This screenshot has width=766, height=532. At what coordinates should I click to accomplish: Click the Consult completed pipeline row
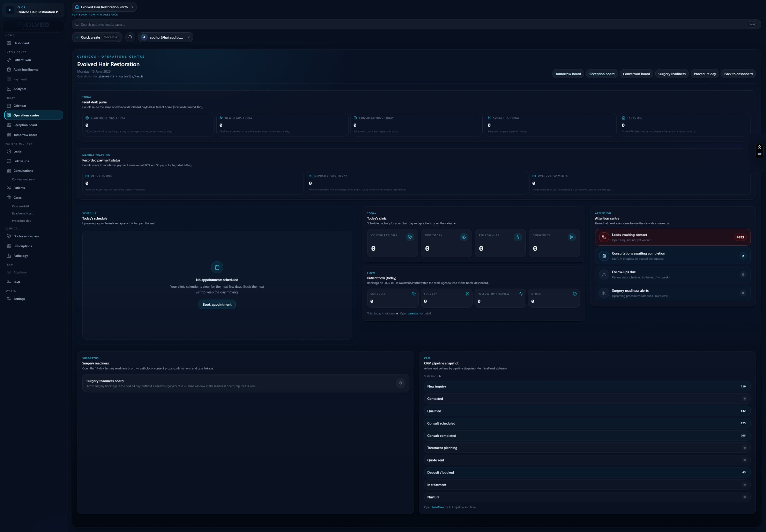pyautogui.click(x=587, y=436)
